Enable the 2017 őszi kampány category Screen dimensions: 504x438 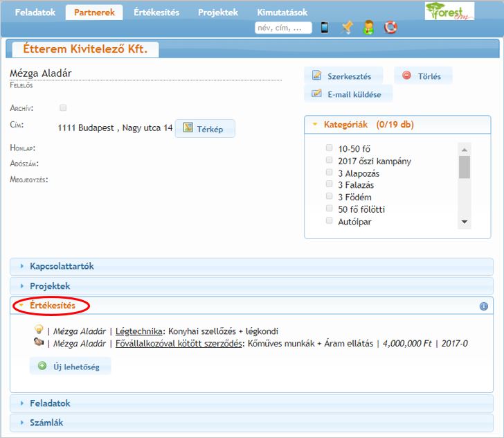[330, 161]
